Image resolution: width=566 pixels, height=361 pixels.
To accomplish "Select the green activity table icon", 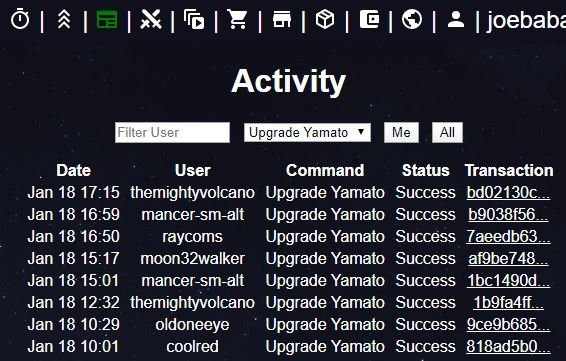I will pyautogui.click(x=107, y=19).
